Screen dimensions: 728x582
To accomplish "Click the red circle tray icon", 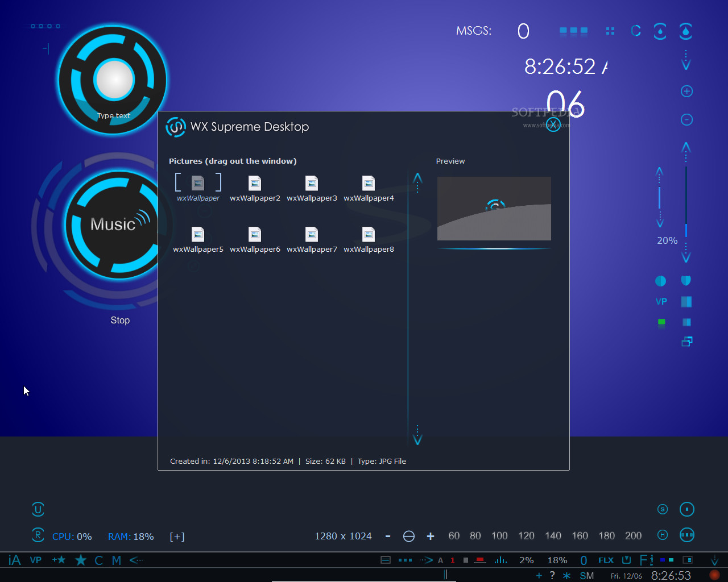I will coord(715,575).
